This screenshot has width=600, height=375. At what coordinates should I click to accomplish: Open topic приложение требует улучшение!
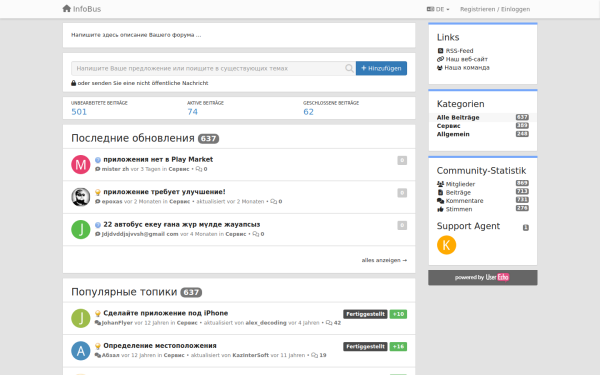click(164, 192)
